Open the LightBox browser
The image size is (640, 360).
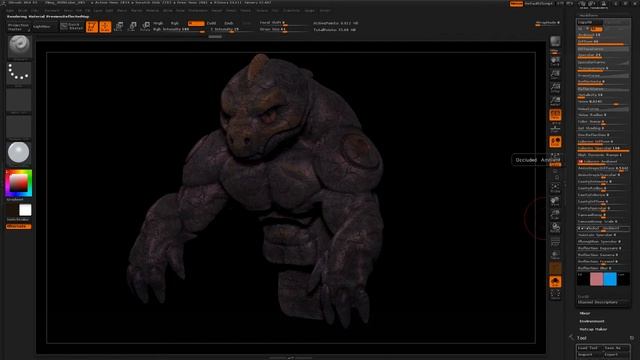coord(42,27)
